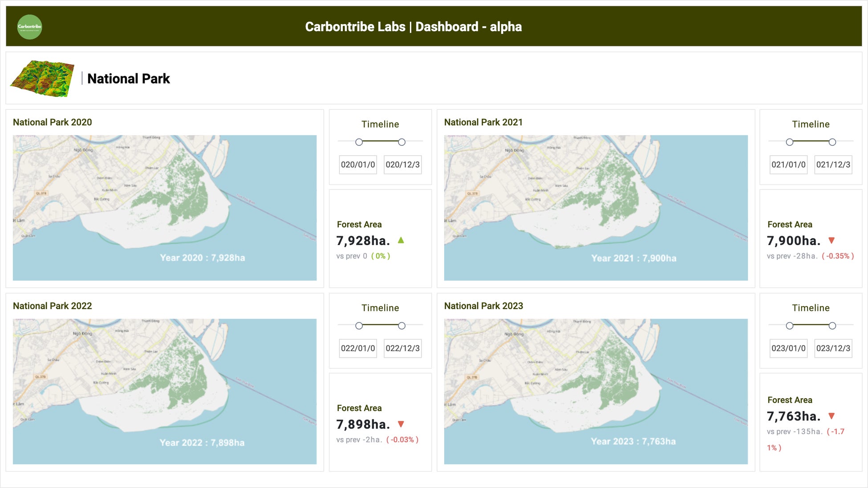Click the 2020 end date field
868x488 pixels.
(x=402, y=165)
